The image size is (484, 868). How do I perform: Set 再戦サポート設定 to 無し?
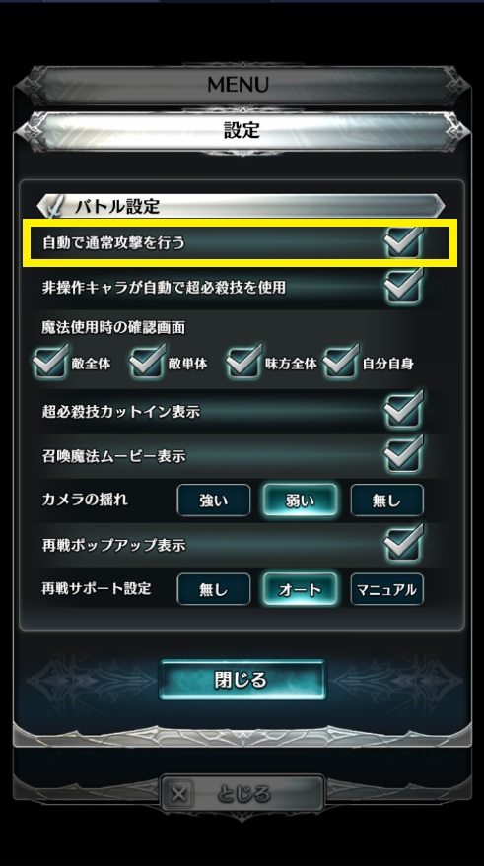tap(214, 589)
